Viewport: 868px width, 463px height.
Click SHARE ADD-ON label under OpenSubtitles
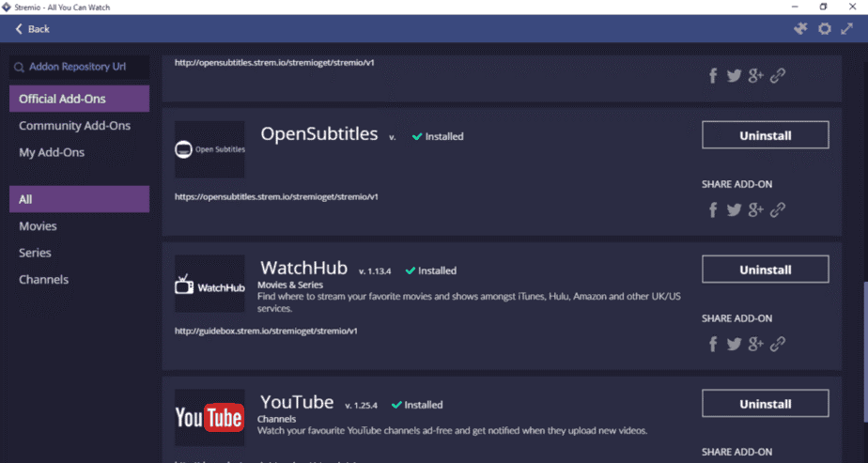(x=736, y=184)
